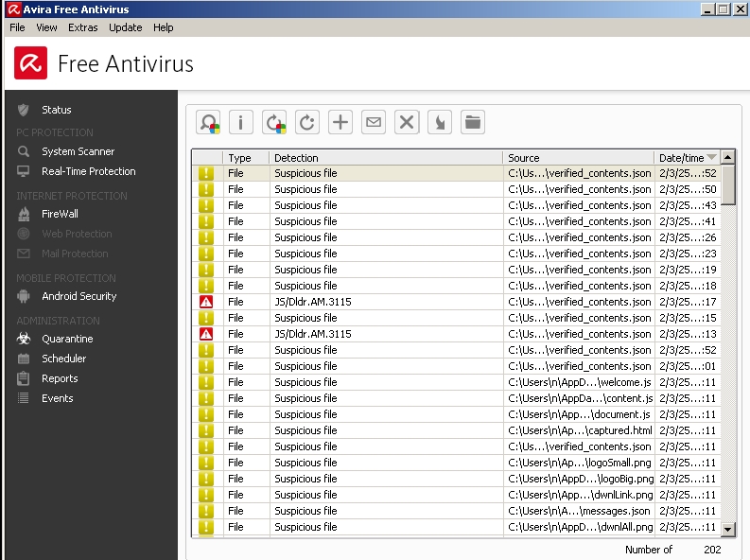The image size is (750, 560).
Task: Select the row dated 2/3/25...:01
Action: (x=456, y=366)
